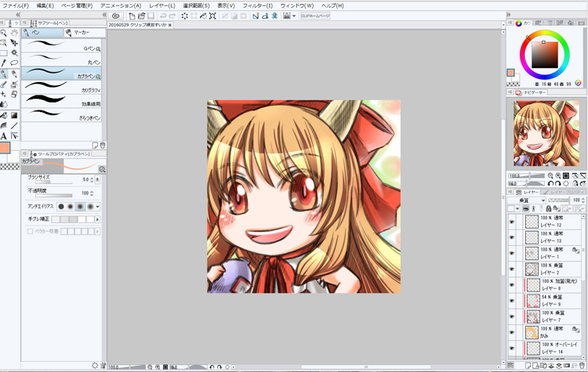Open the レイヤー(L) menu

162,5
